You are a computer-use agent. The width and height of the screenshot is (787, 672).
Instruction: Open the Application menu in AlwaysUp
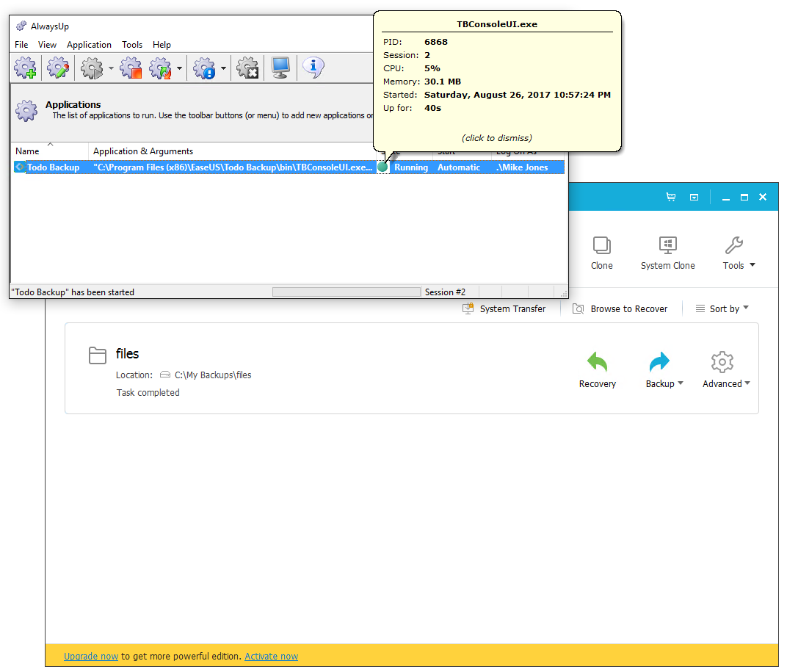(89, 45)
